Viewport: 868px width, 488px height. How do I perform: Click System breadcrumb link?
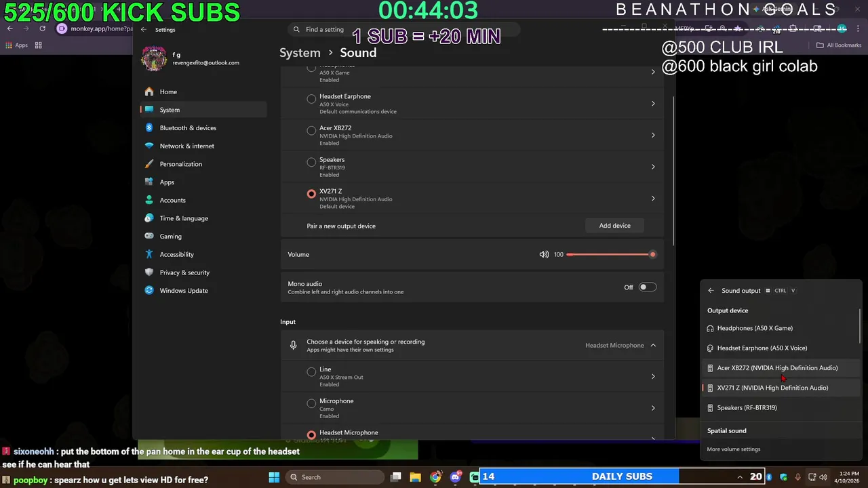click(x=300, y=53)
